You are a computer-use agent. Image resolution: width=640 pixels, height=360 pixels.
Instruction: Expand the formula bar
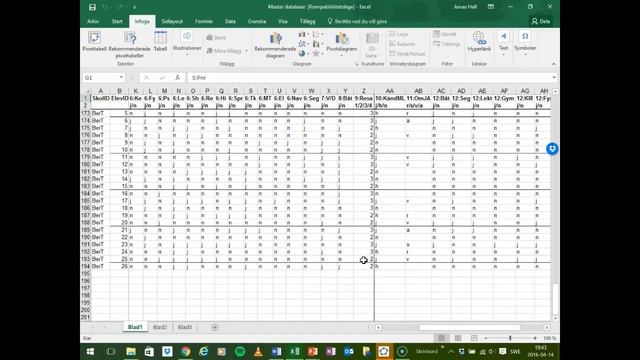pyautogui.click(x=554, y=78)
